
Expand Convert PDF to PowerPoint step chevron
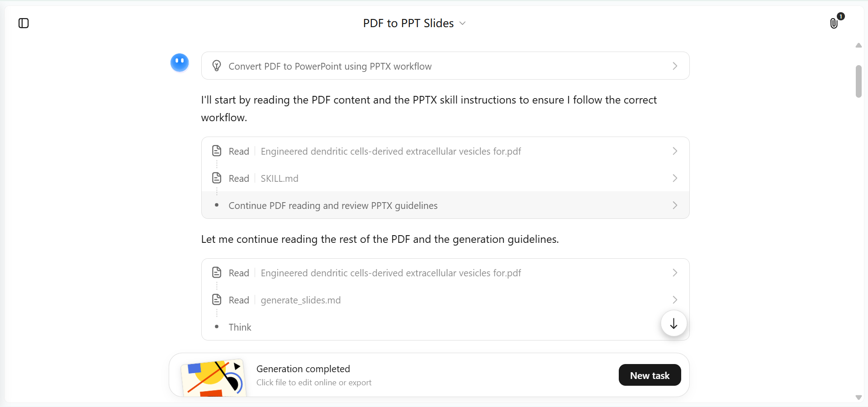click(x=675, y=66)
